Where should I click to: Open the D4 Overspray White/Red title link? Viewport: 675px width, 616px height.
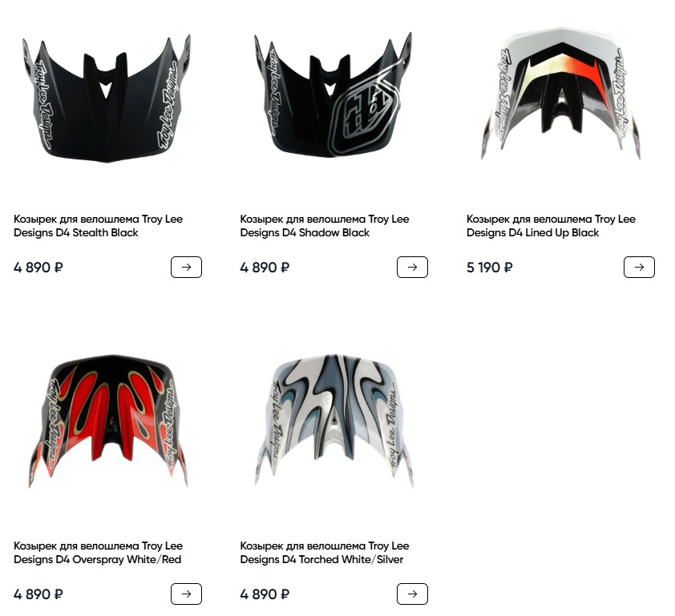pos(98,553)
